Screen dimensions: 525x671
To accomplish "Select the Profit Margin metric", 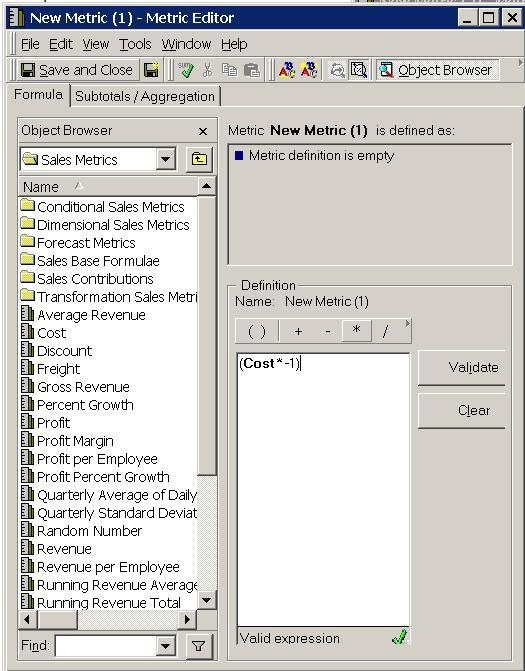I will (75, 441).
